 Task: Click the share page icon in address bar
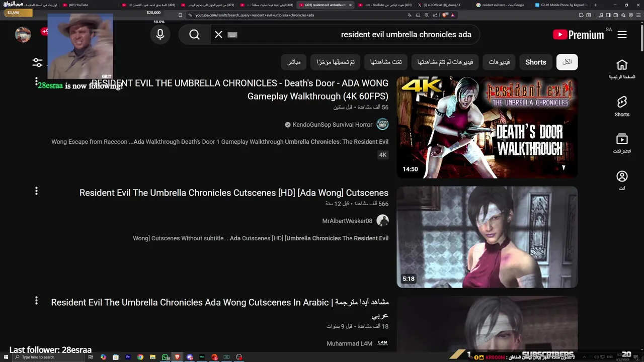[435, 15]
